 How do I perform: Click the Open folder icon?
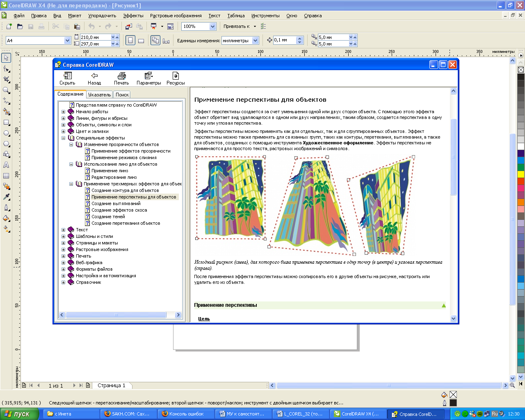(20, 26)
